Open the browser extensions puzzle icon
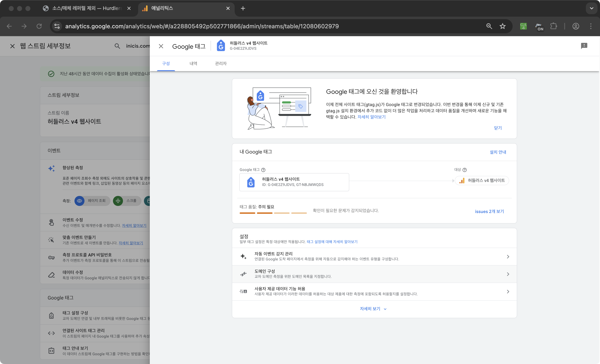Viewport: 600px width, 364px height. click(553, 26)
